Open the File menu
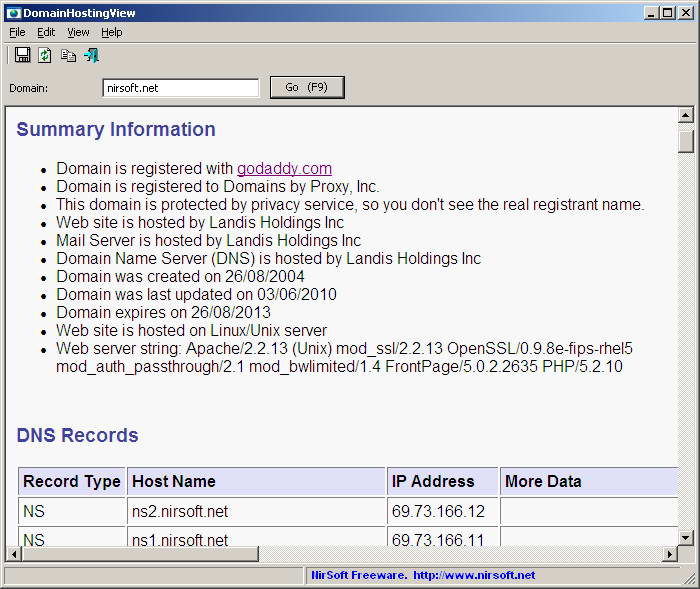Screen dimensions: 700x589 click(17, 33)
